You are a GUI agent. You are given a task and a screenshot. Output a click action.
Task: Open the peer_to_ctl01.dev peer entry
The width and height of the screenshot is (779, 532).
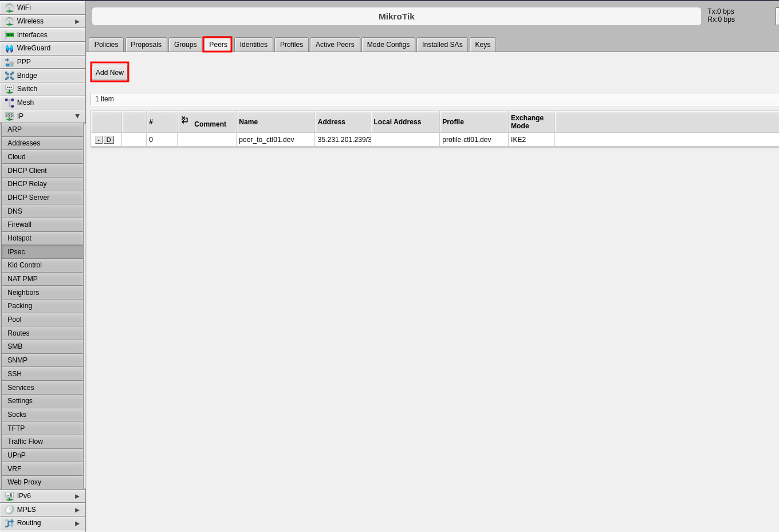[266, 140]
